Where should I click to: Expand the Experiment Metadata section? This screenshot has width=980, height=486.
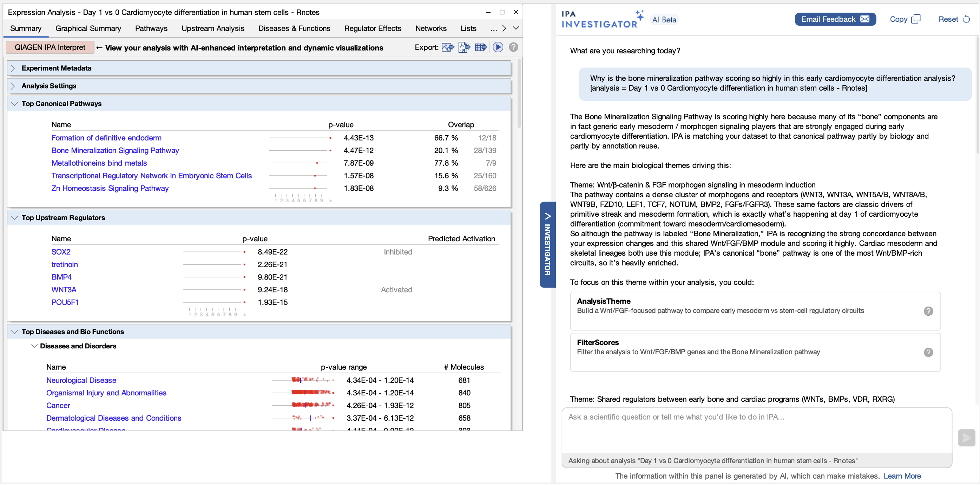13,68
